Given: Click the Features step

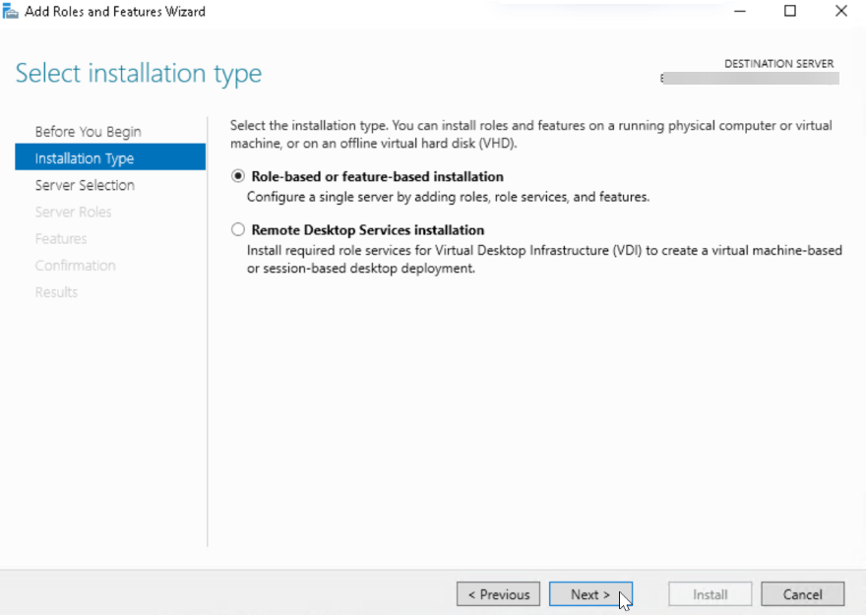Looking at the screenshot, I should pyautogui.click(x=61, y=238).
